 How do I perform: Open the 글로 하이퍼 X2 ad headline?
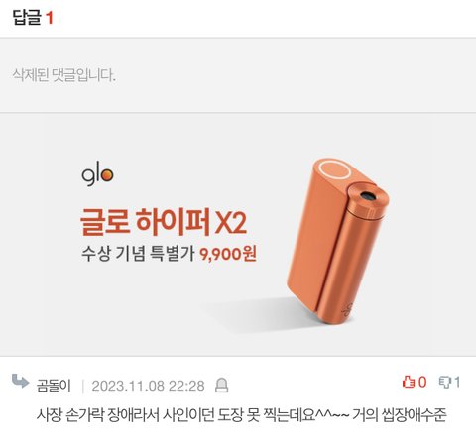point(164,222)
